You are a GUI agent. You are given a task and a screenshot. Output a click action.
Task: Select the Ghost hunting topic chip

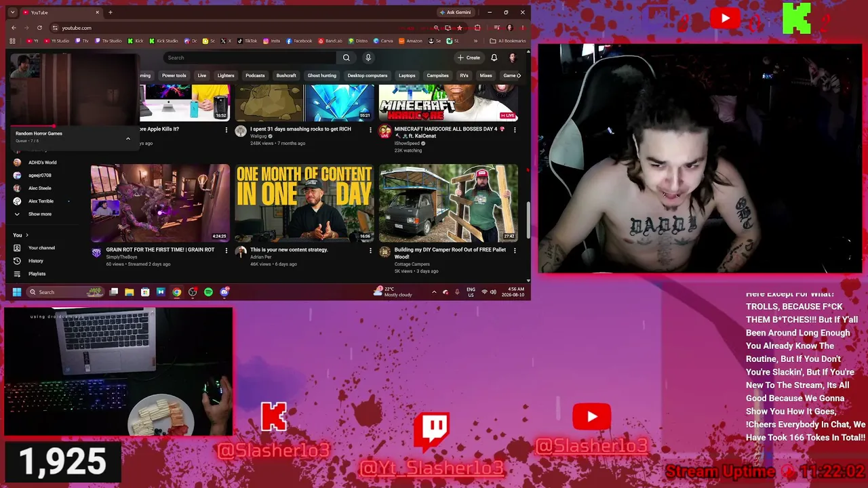(321, 75)
